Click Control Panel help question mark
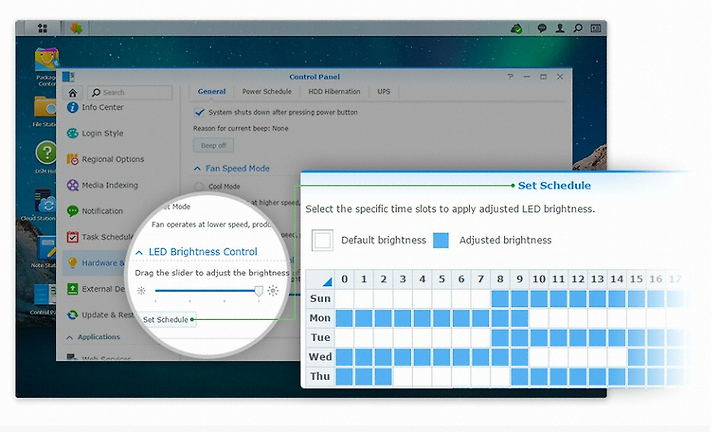Screen dimensions: 720x432 [x=510, y=77]
